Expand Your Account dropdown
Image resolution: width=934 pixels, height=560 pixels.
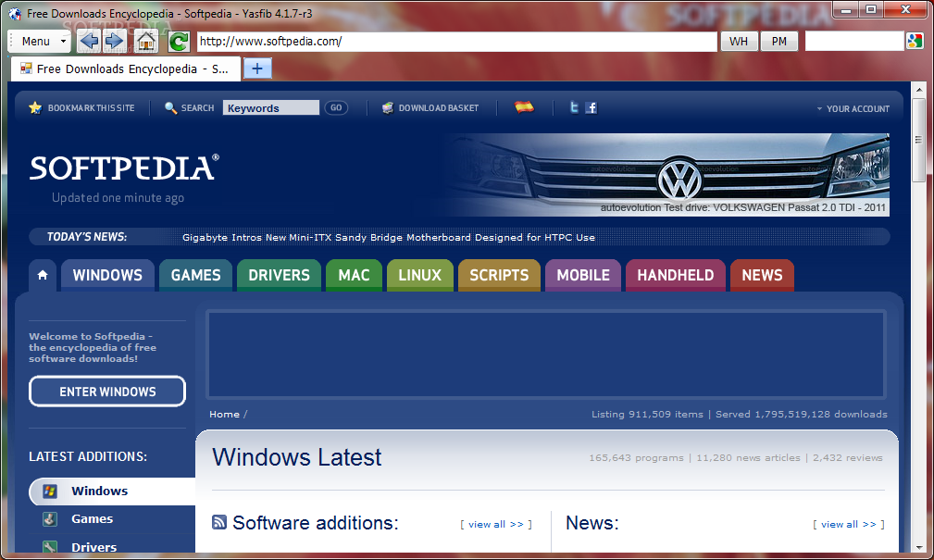853,109
